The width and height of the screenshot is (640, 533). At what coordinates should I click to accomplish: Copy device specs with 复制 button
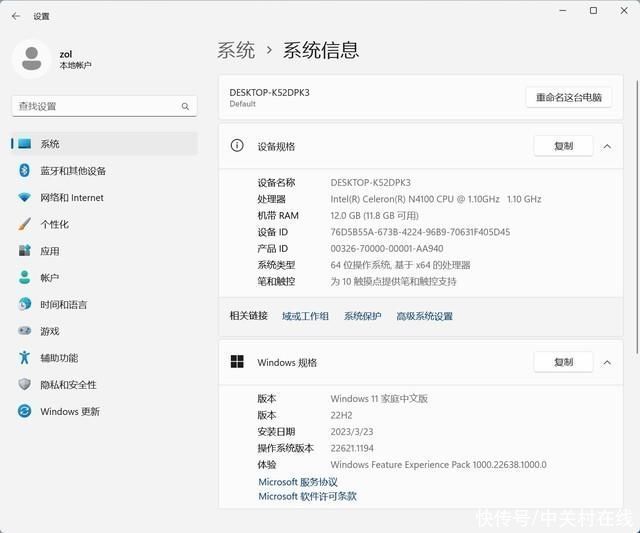pyautogui.click(x=563, y=146)
